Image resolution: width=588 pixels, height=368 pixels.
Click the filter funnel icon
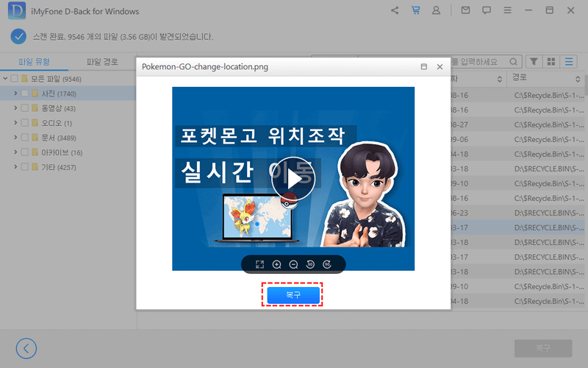point(534,62)
